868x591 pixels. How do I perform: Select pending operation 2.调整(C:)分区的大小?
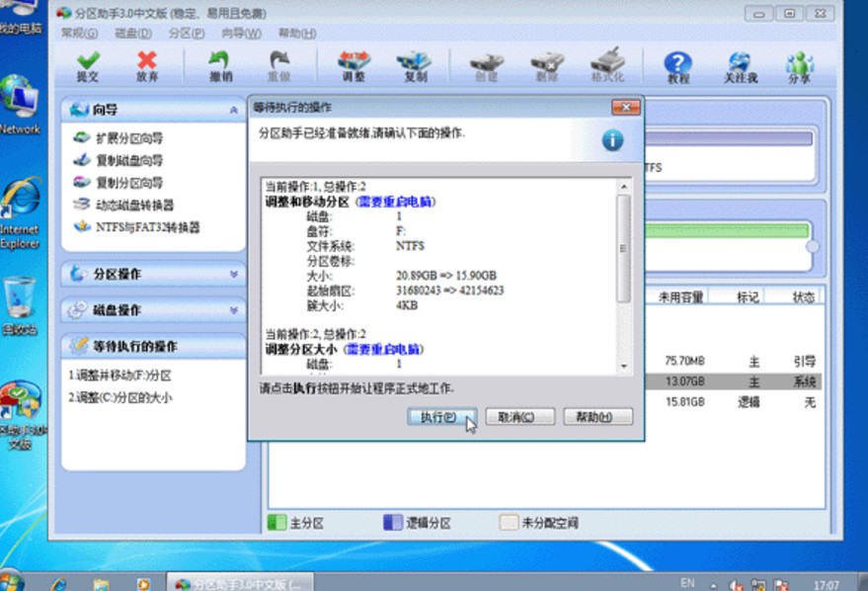click(120, 397)
